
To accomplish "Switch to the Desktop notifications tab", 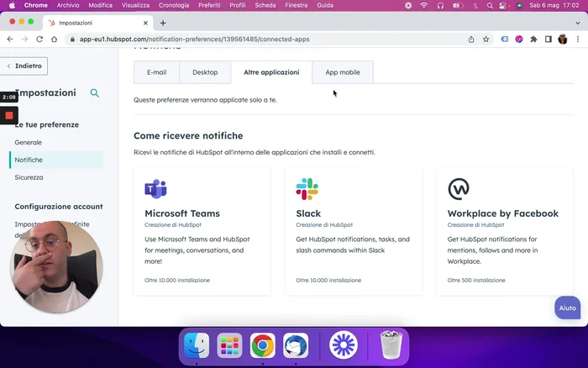I will point(205,72).
